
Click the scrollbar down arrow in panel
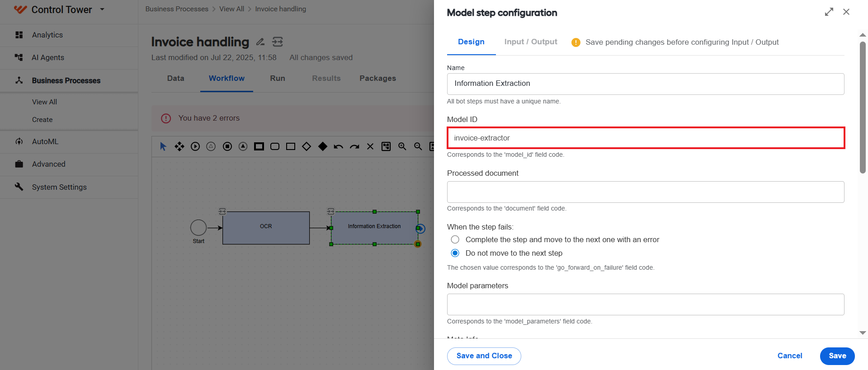click(863, 333)
